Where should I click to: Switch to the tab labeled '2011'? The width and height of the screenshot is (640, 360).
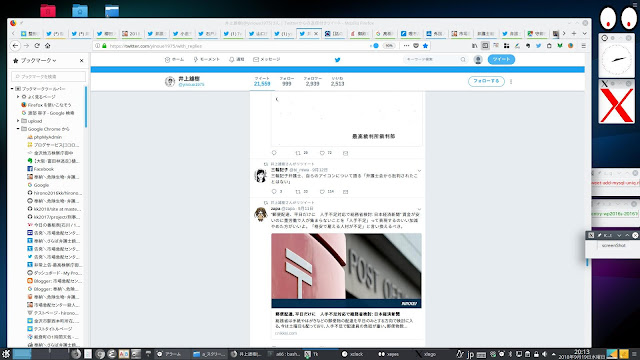[x=131, y=33]
